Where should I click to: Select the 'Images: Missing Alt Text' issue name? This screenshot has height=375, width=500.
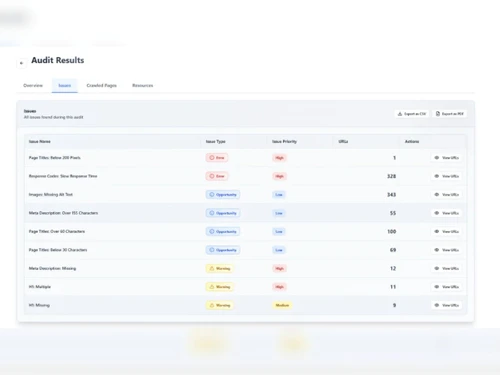pos(51,195)
